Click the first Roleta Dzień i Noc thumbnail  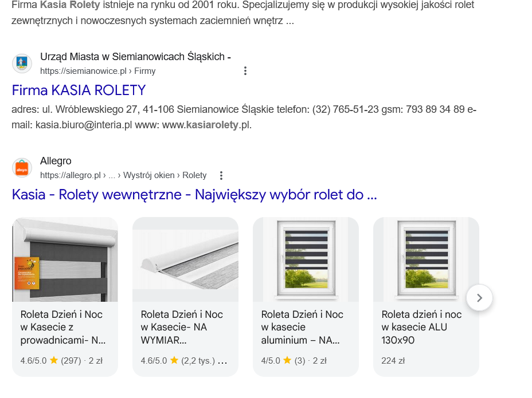point(65,259)
